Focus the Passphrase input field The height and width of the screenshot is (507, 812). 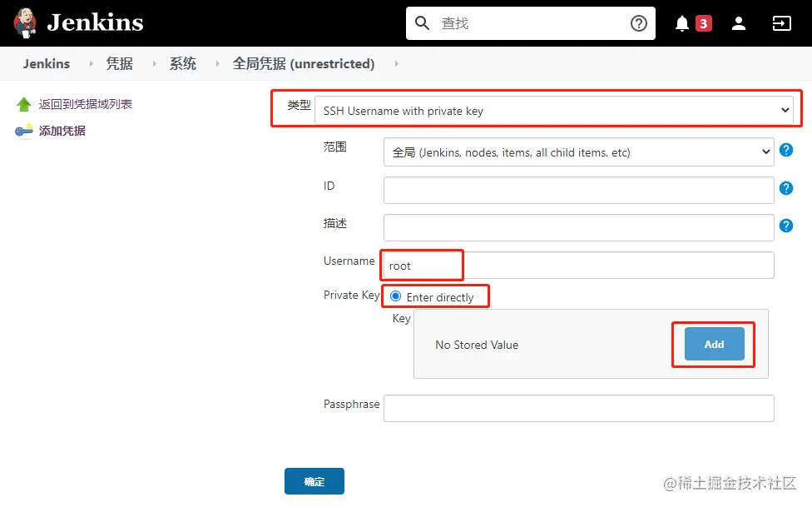pyautogui.click(x=578, y=408)
